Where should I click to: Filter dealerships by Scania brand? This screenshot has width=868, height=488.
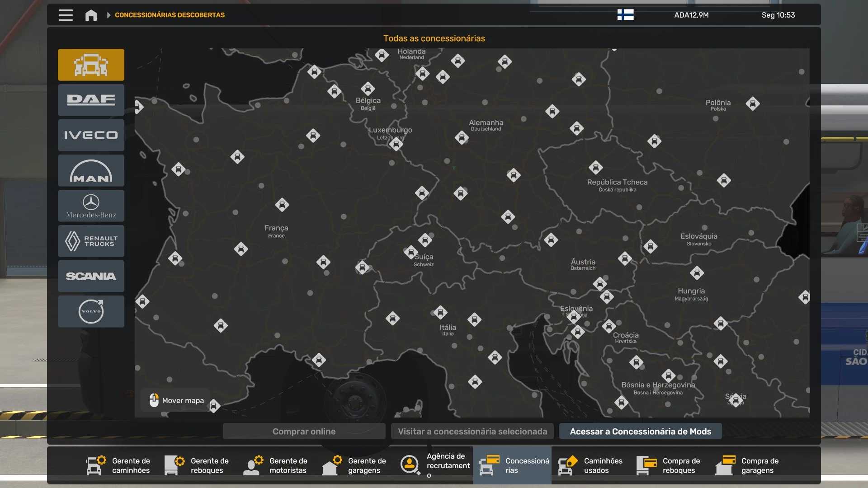coord(91,276)
